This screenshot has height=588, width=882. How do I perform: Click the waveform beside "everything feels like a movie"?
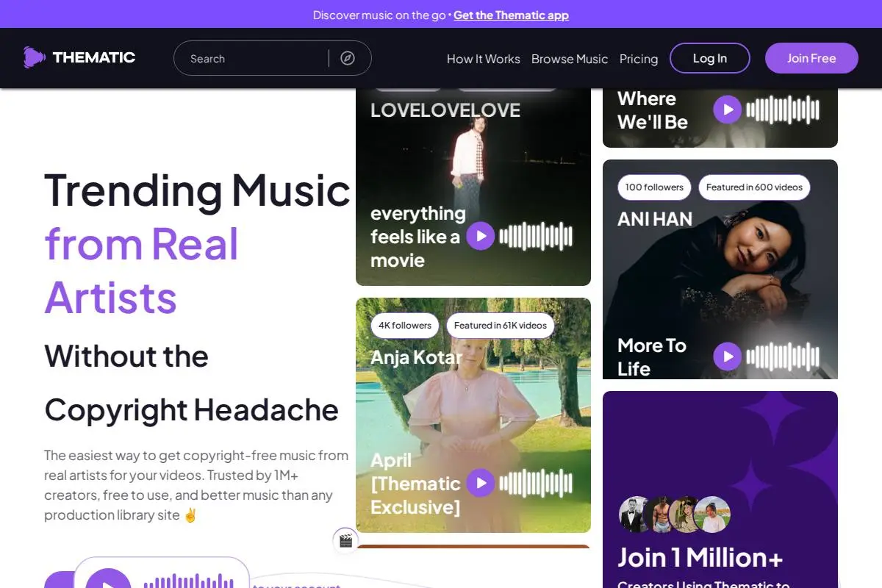pos(536,236)
